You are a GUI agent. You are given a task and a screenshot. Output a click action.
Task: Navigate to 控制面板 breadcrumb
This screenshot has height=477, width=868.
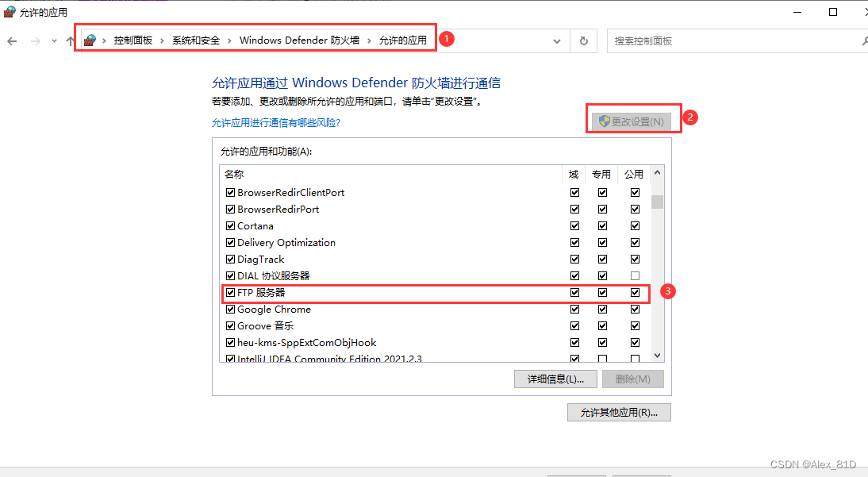coord(133,40)
